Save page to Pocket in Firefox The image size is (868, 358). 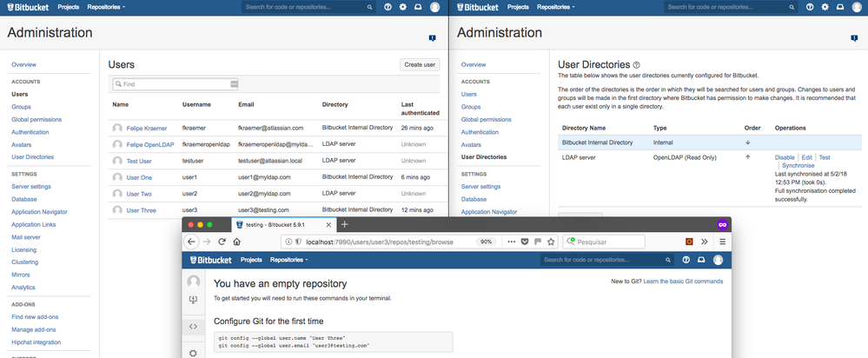click(x=525, y=242)
